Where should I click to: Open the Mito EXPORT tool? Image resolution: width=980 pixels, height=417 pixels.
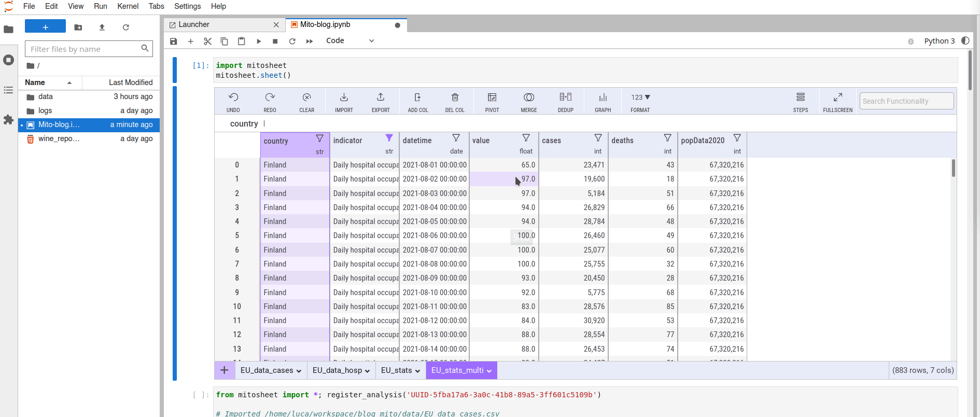381,102
